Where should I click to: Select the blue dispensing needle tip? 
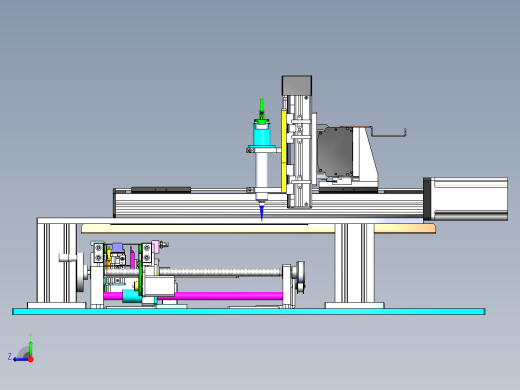pos(262,213)
